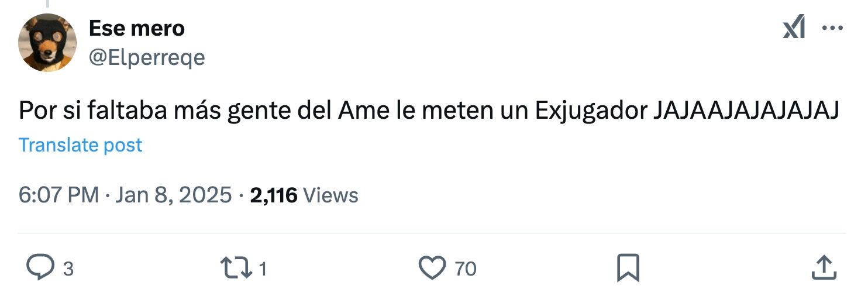Viewport: 868px width, 296px height.
Task: Click Translate post
Action: coord(81,145)
